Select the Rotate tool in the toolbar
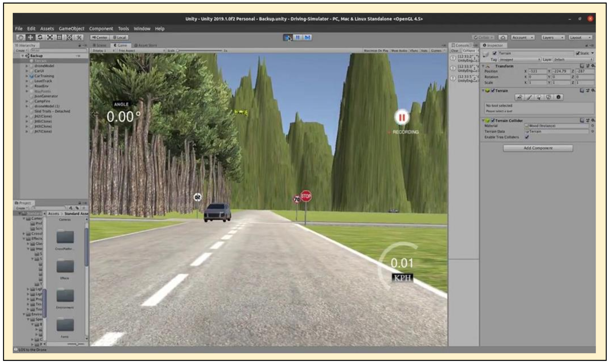The width and height of the screenshot is (610, 364). click(40, 37)
